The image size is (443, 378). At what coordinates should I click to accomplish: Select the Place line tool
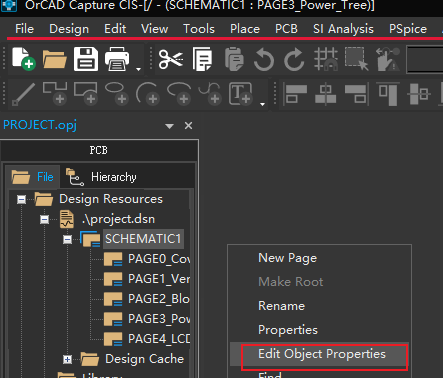(x=23, y=94)
